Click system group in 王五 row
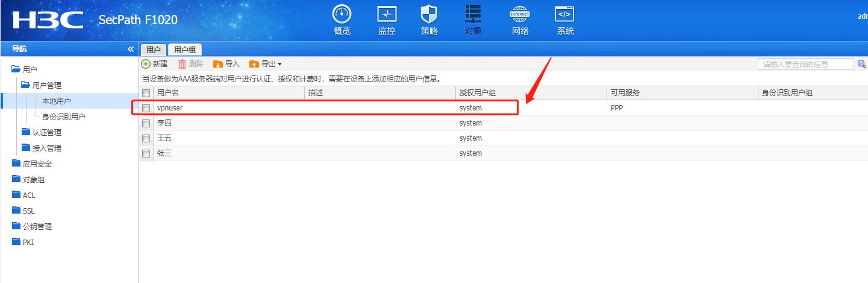 tap(470, 138)
